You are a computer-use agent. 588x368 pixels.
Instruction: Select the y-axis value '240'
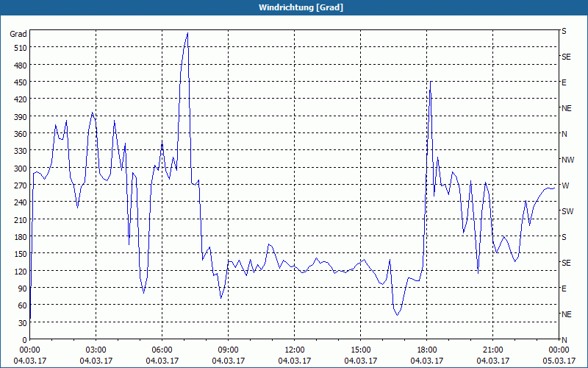click(21, 202)
